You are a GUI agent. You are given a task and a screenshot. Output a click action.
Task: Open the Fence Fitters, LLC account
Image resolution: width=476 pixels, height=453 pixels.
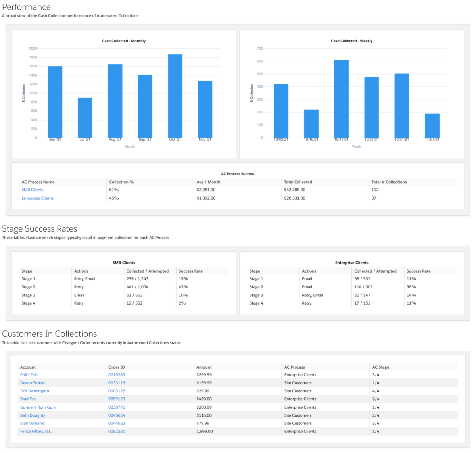coord(35,431)
